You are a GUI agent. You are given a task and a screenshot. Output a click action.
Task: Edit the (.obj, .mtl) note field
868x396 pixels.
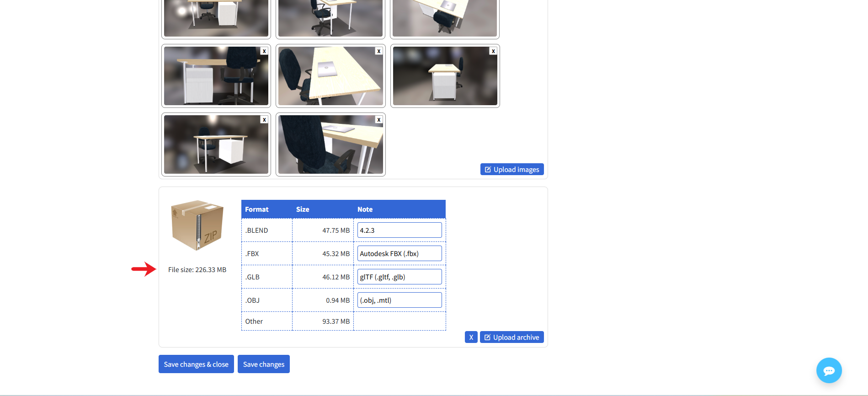click(x=399, y=300)
